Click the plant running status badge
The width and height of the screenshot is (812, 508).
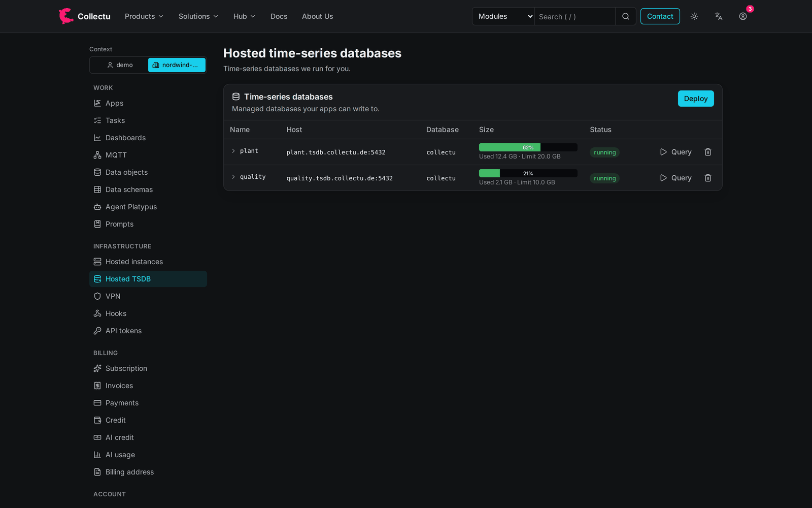(605, 152)
